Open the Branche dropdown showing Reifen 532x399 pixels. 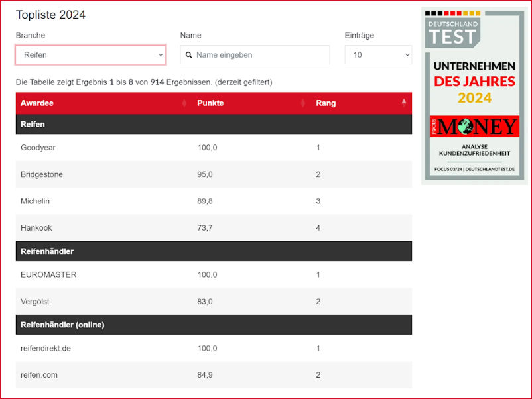click(x=91, y=55)
